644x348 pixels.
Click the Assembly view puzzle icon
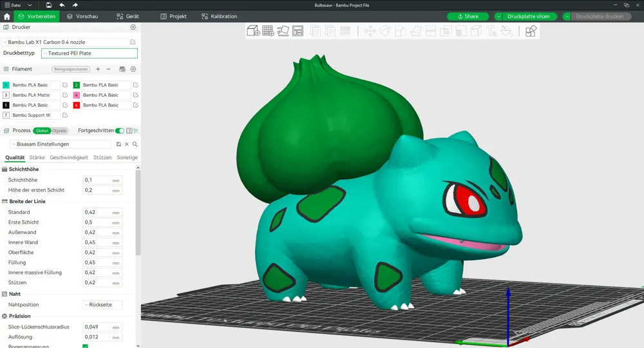pos(531,31)
